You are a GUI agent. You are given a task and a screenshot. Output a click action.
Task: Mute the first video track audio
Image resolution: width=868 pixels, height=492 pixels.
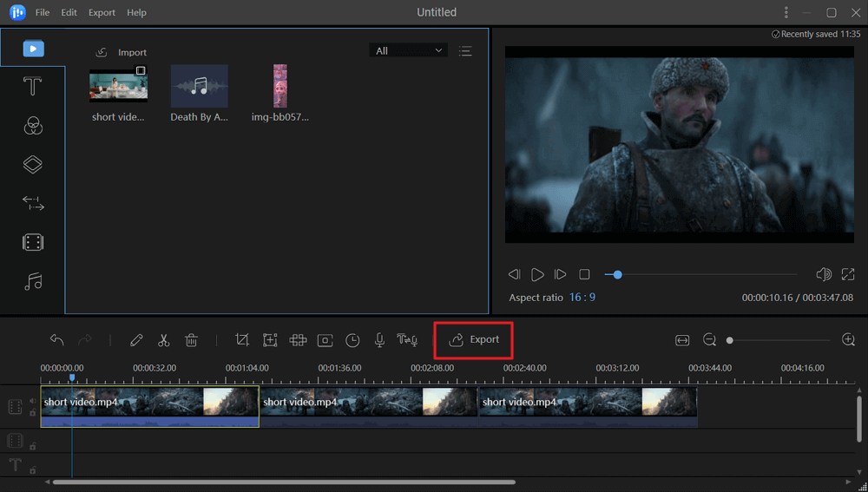pos(33,401)
